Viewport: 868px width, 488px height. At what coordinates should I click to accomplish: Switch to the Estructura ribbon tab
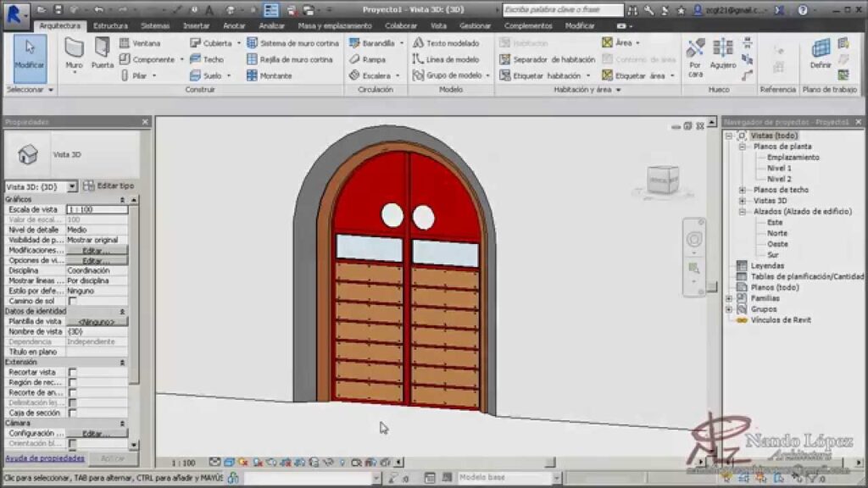(x=110, y=26)
